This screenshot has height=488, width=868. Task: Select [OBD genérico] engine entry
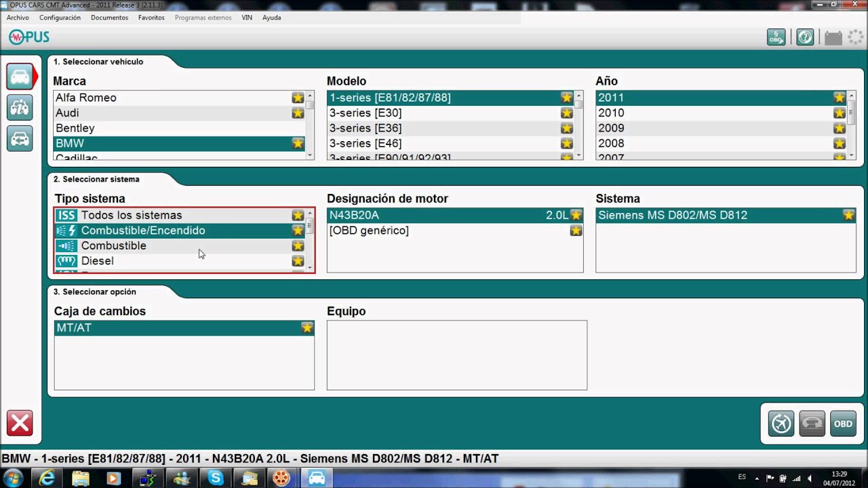[455, 230]
